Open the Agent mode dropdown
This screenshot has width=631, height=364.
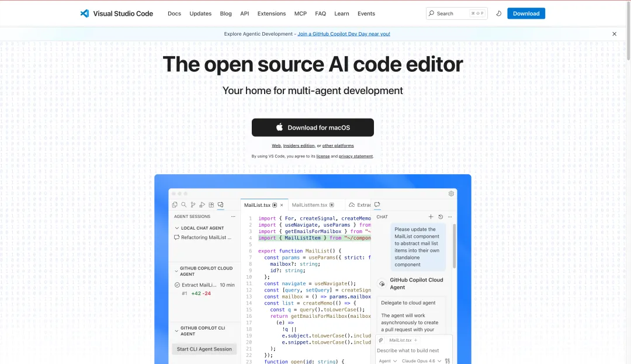tap(387, 360)
